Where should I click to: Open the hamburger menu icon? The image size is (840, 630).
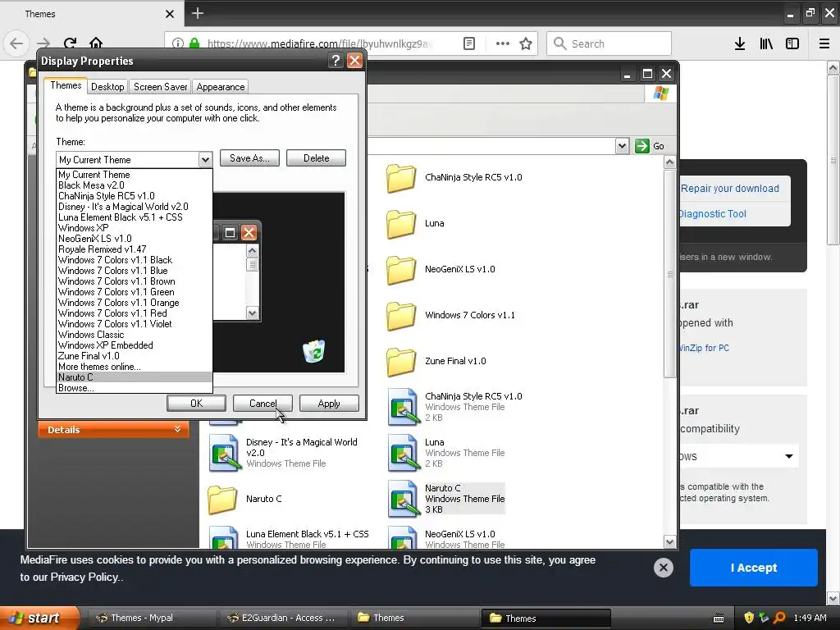824,43
